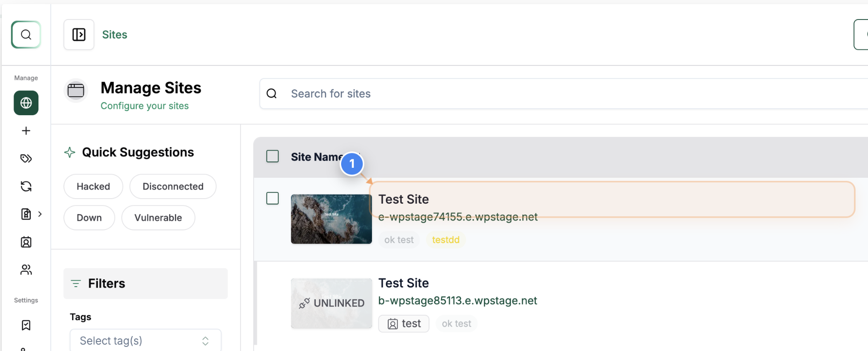Click the plus add site icon
The image size is (868, 351).
(26, 131)
